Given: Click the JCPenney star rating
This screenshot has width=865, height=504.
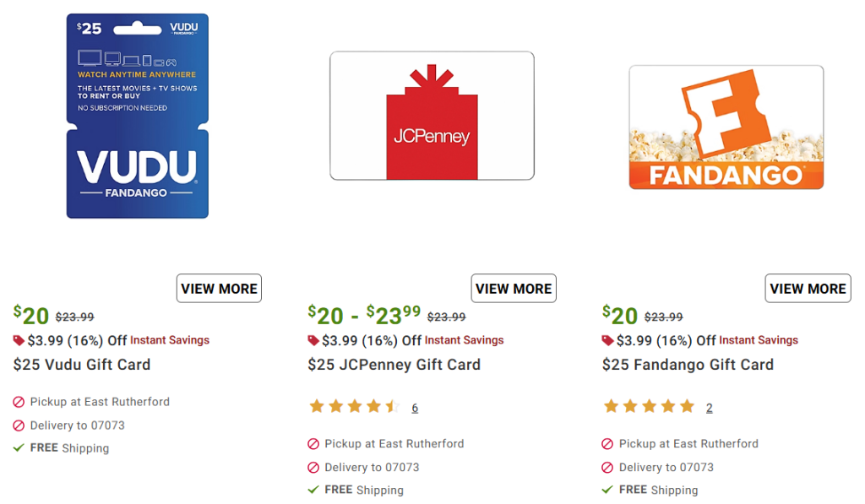Looking at the screenshot, I should (x=354, y=407).
